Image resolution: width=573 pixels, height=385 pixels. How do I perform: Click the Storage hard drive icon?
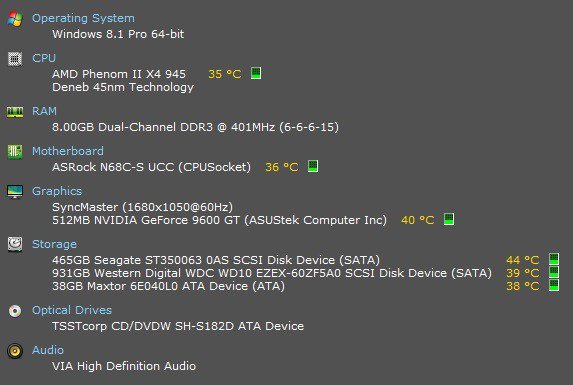click(x=15, y=244)
